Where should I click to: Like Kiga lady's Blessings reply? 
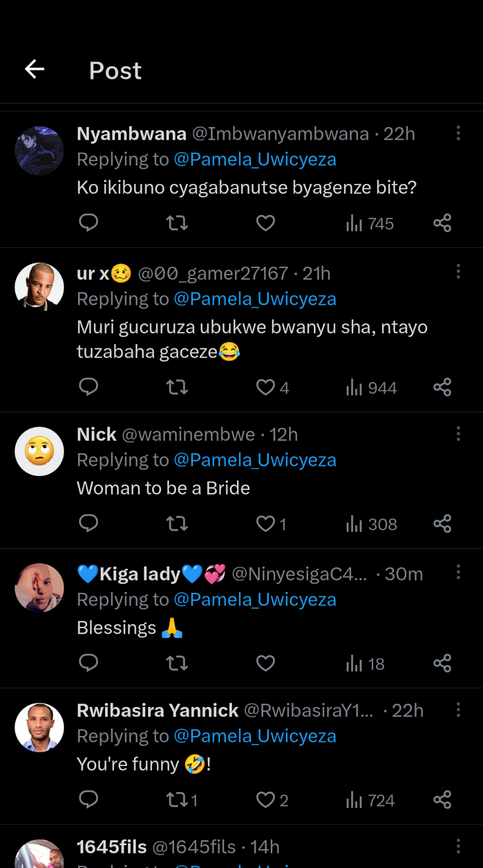(266, 663)
